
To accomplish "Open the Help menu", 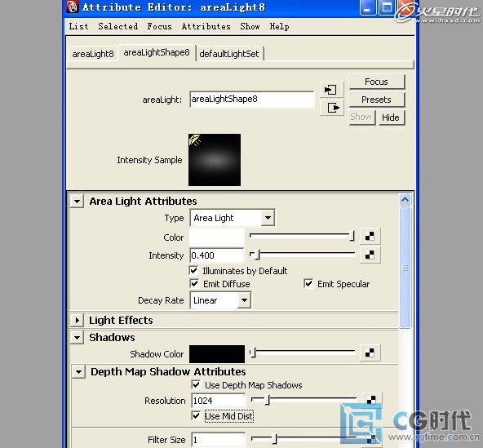I will (x=279, y=26).
